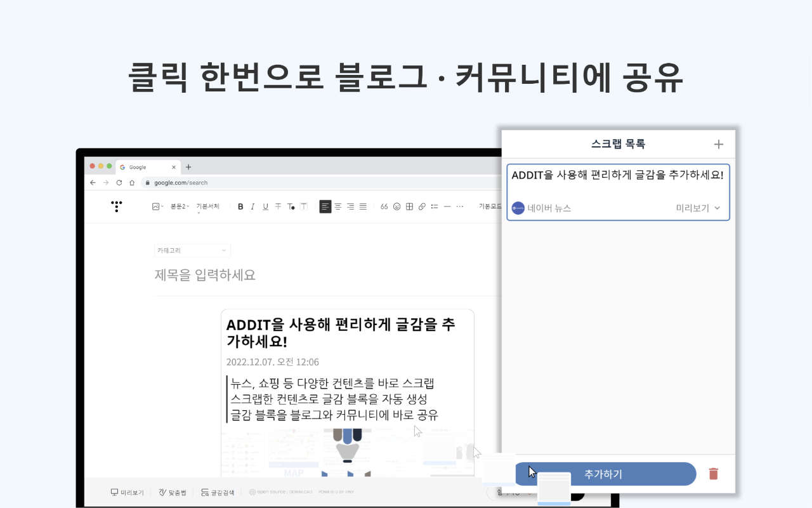Insert a table

pos(409,206)
